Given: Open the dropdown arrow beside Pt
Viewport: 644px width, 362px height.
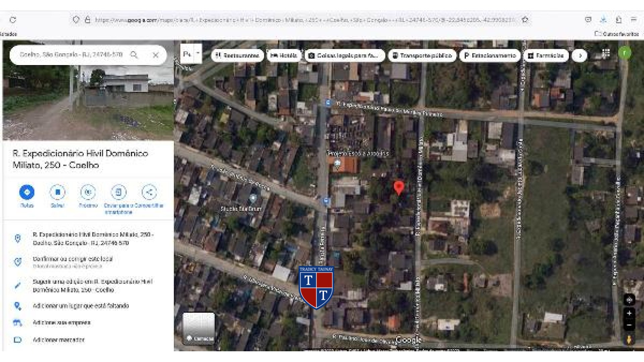Looking at the screenshot, I should coord(198,53).
